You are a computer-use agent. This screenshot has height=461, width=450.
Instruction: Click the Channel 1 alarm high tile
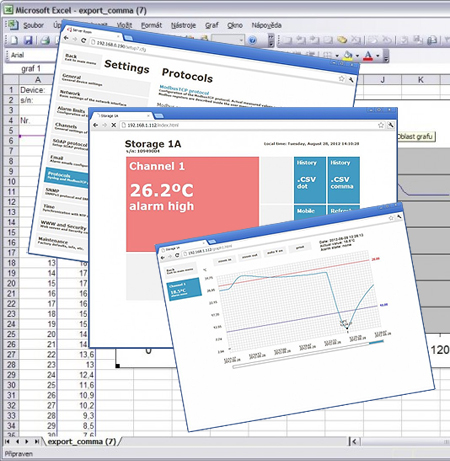(x=192, y=204)
